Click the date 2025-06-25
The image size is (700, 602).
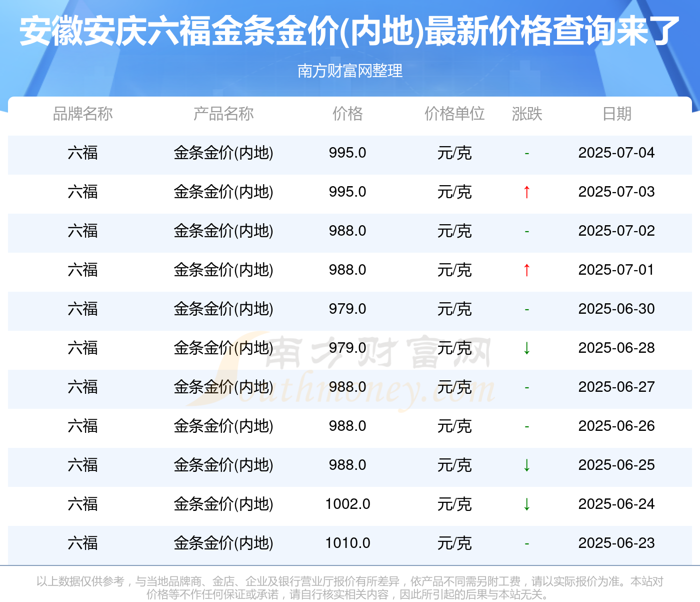tap(616, 465)
